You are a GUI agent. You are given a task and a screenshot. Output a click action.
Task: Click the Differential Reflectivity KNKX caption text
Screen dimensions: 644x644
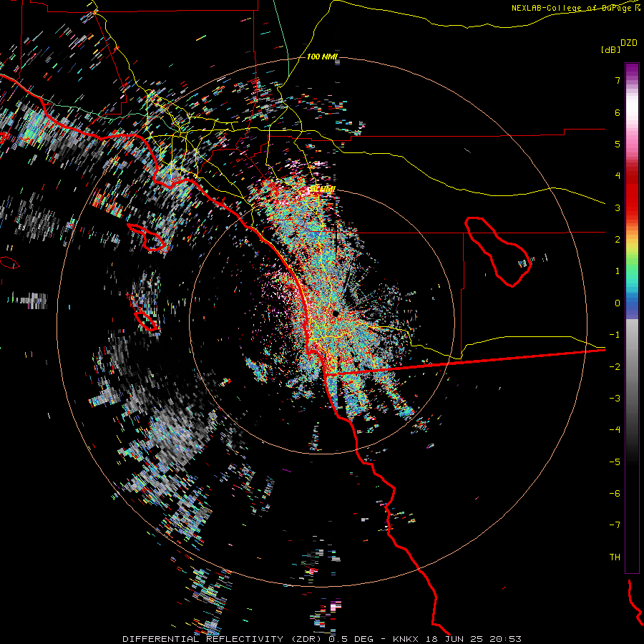pyautogui.click(x=322, y=639)
